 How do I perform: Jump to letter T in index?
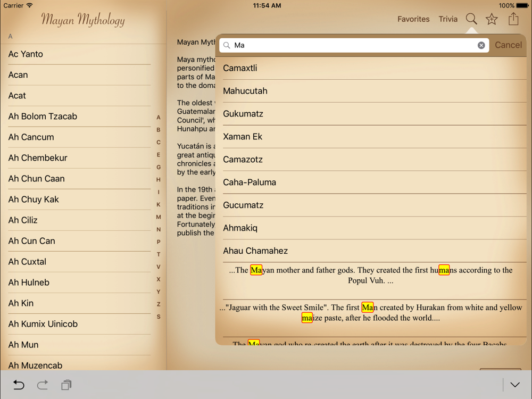point(159,254)
